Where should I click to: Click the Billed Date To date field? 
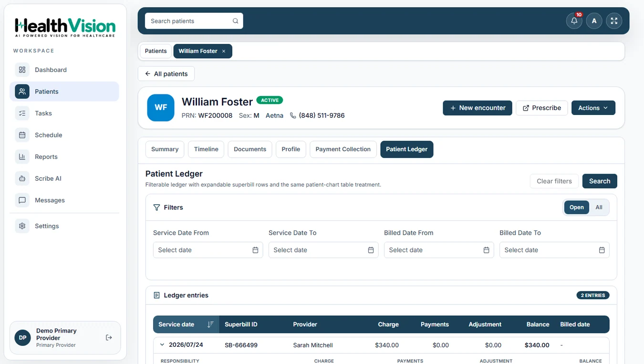tap(554, 250)
